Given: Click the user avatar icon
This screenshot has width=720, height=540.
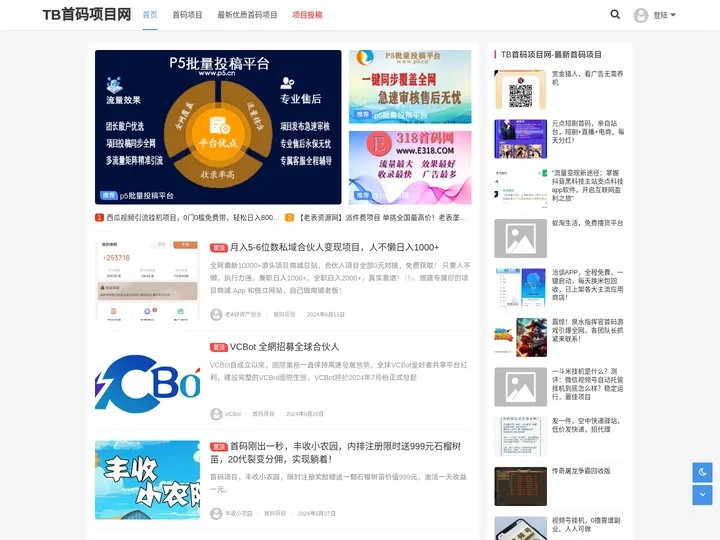Looking at the screenshot, I should (x=641, y=15).
